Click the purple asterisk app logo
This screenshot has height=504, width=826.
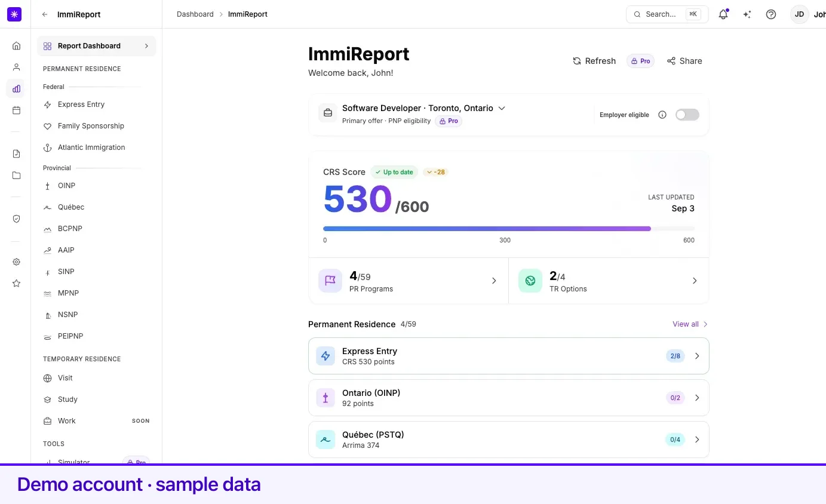point(14,14)
